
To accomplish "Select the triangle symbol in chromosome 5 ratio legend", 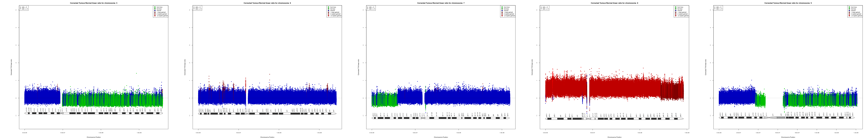I will coord(21,9).
